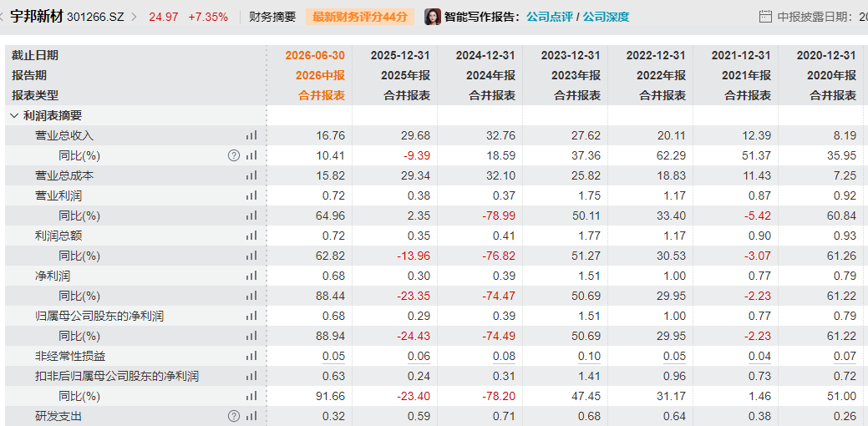Viewport: 868px width, 426px height.
Task: Open chart icon for 营业利润 row
Action: point(251,195)
